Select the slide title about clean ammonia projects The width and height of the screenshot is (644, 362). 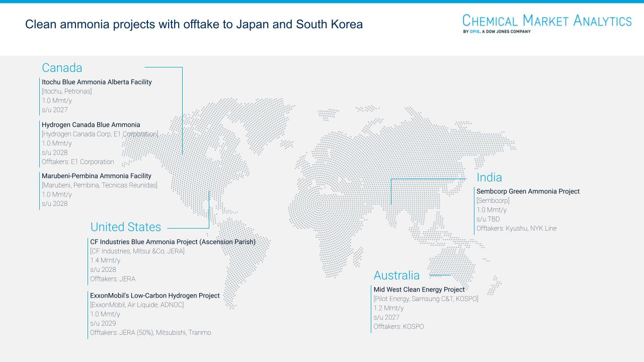pos(194,24)
